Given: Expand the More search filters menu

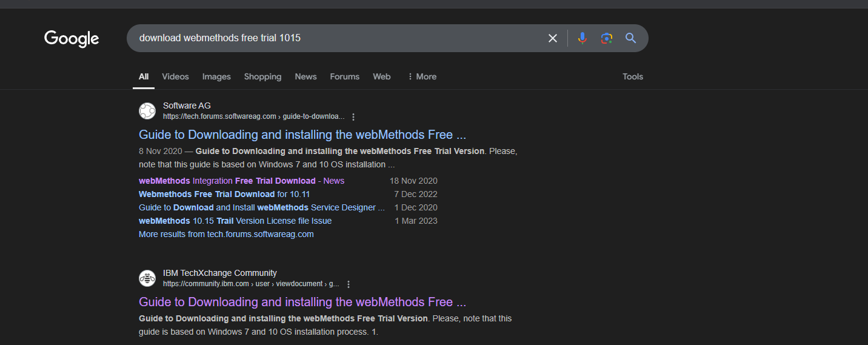Looking at the screenshot, I should 422,76.
